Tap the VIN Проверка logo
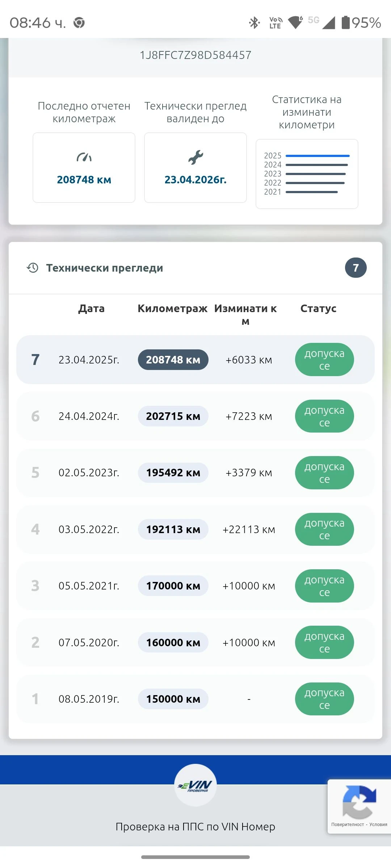 click(195, 785)
